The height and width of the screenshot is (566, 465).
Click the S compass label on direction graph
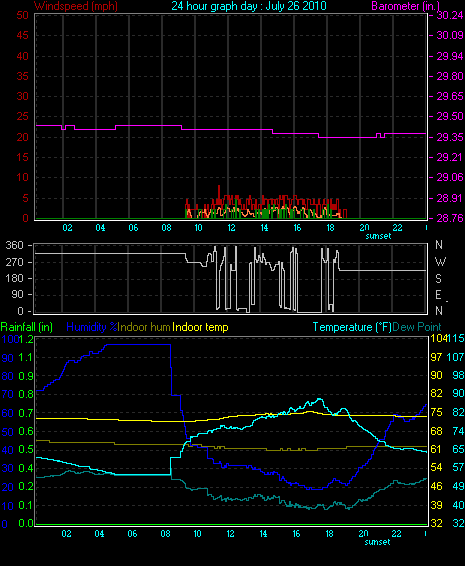point(438,278)
